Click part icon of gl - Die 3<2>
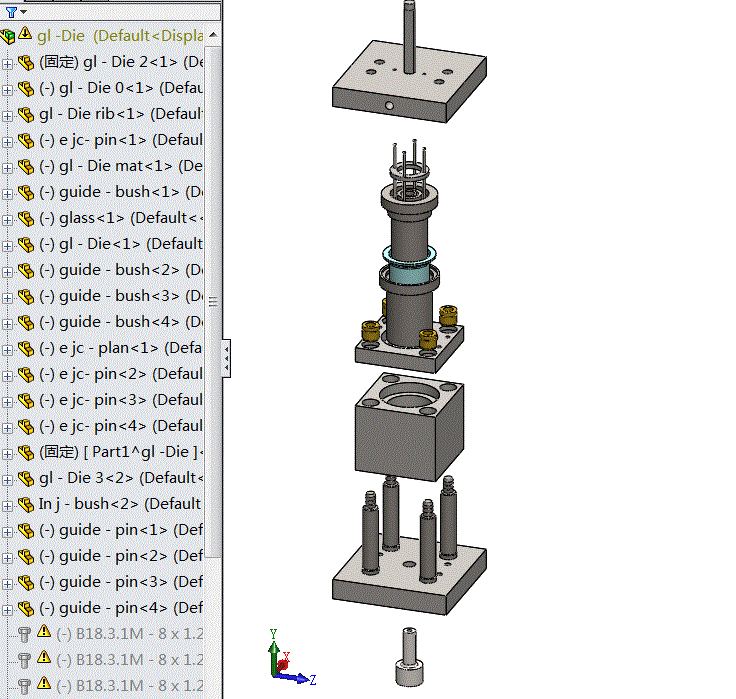The height and width of the screenshot is (699, 736). (x=26, y=478)
